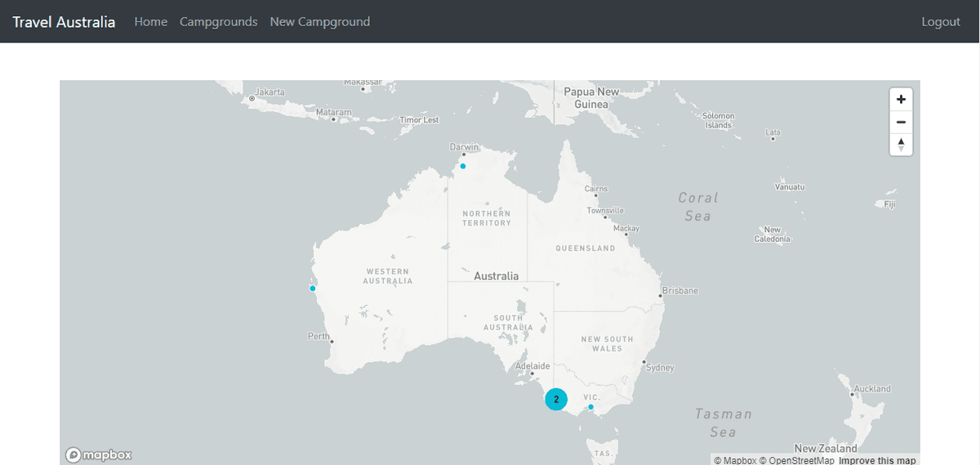Click the Perth city label
Screen dimensions: 980x465
pyautogui.click(x=318, y=336)
